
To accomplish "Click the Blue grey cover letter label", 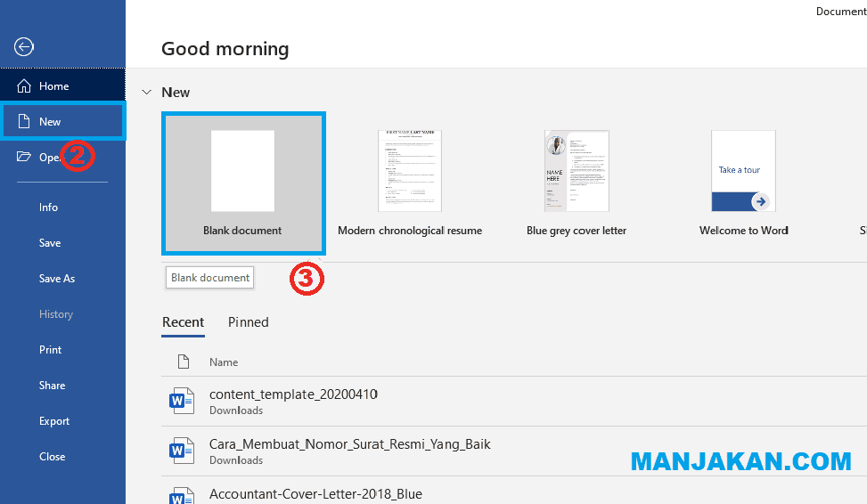I will 577,231.
